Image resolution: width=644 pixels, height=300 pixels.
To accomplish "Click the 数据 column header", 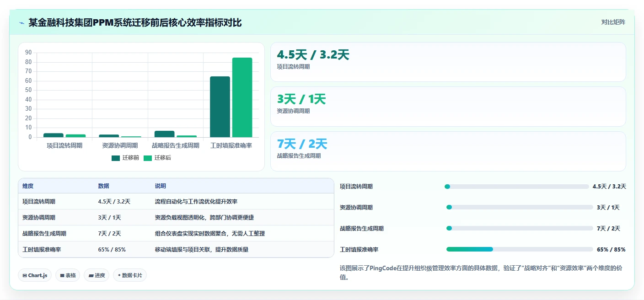I will (x=103, y=186).
